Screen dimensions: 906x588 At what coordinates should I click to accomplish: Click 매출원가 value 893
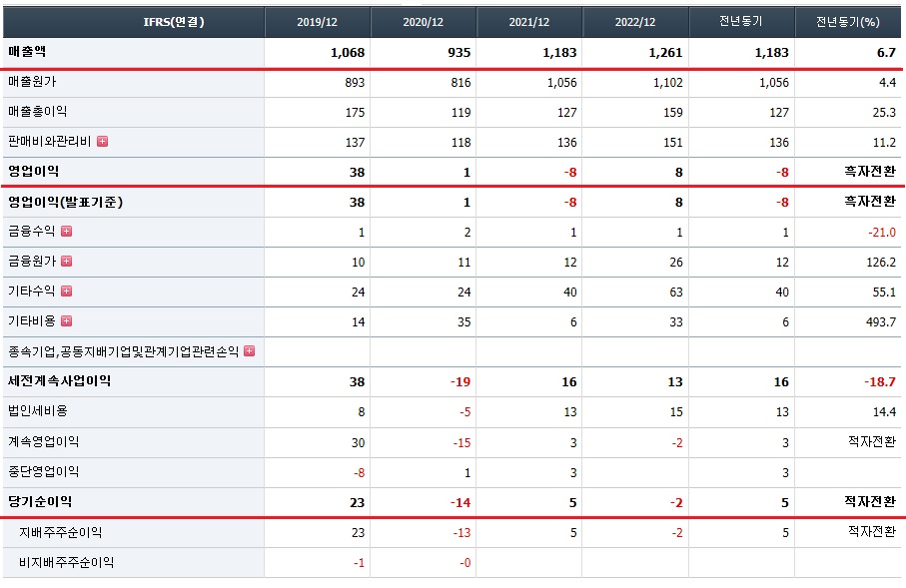pos(355,83)
